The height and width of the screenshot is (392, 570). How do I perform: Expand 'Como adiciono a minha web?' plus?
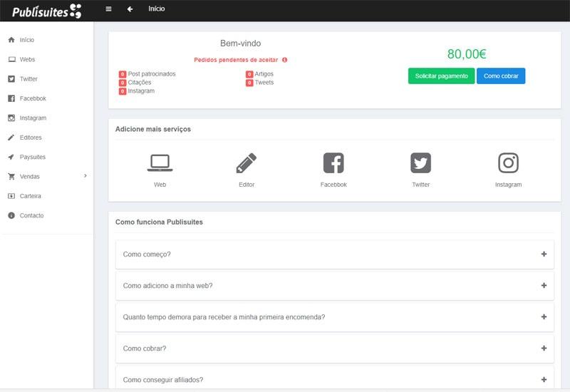pyautogui.click(x=544, y=286)
